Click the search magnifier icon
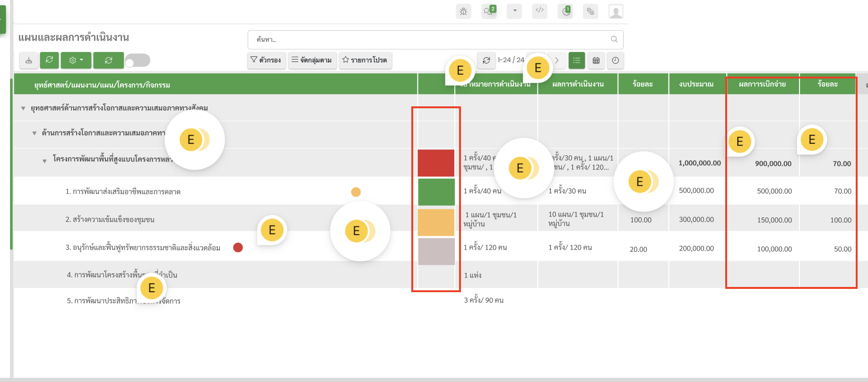This screenshot has width=868, height=382. pos(614,39)
